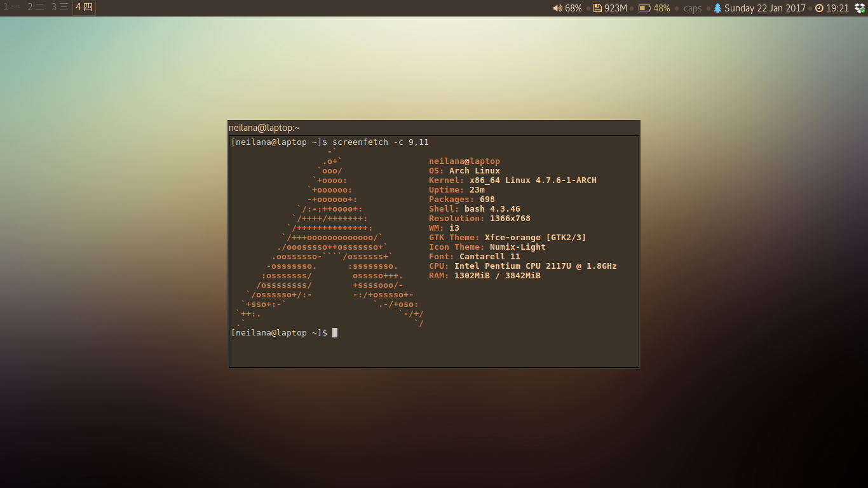Screen dimensions: 868x488
Task: Click the volume speaker icon
Action: [x=557, y=8]
